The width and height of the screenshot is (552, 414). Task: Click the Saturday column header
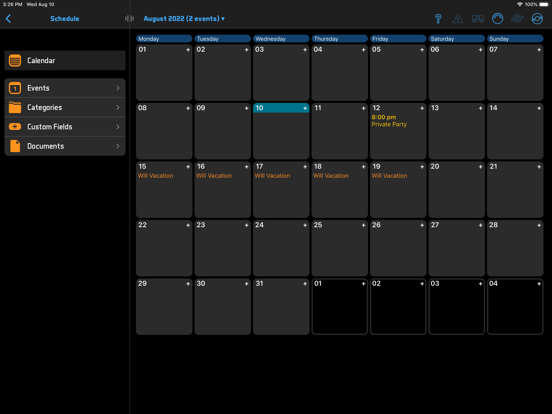[x=456, y=39]
